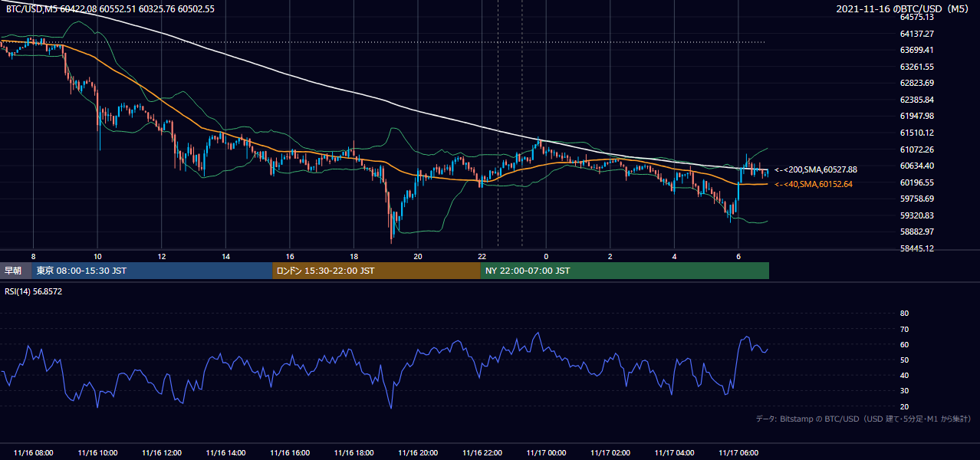Click hour label 22 under the price chart
The height and width of the screenshot is (460, 980).
coord(482,256)
